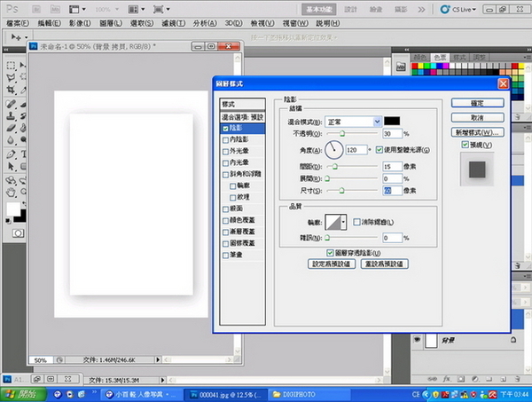Enable the 顏色覆蓋 style checkbox
Viewport: 532px width, 402px height.
[x=225, y=221]
